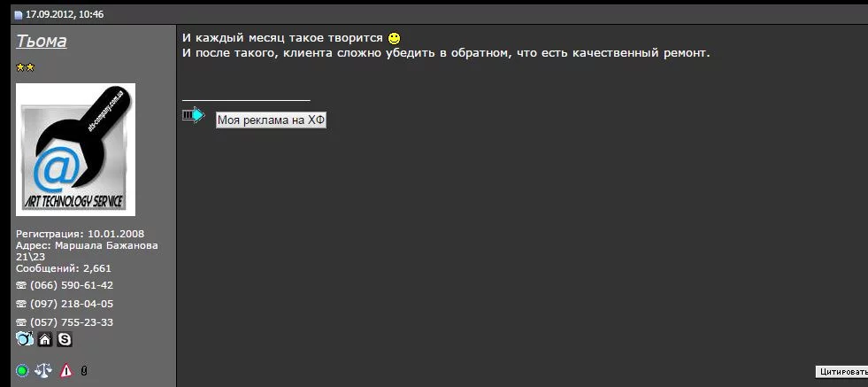
Task: Click the "Моя реклама на ХФ" button
Action: pyautogui.click(x=271, y=120)
